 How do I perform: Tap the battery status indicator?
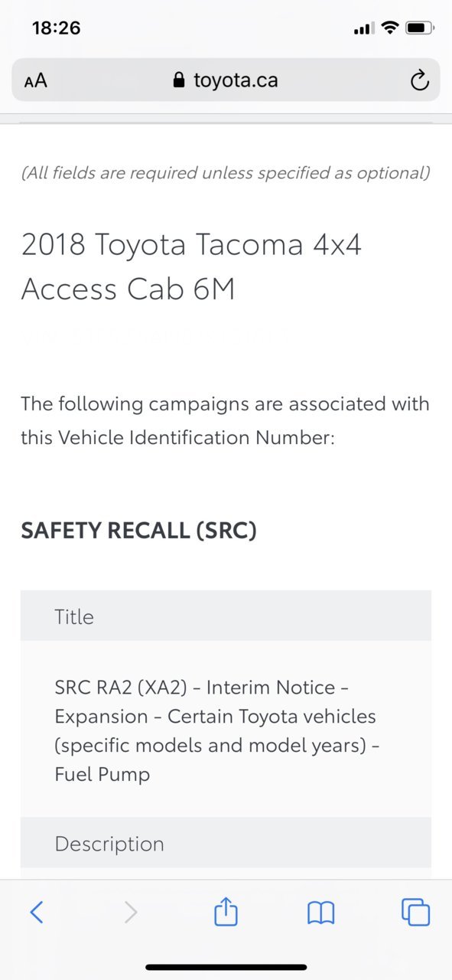point(420,28)
